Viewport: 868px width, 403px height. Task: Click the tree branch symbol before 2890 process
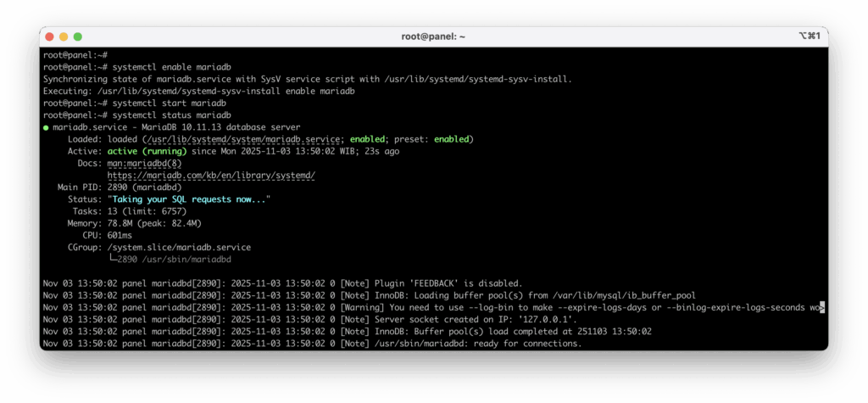coord(114,260)
